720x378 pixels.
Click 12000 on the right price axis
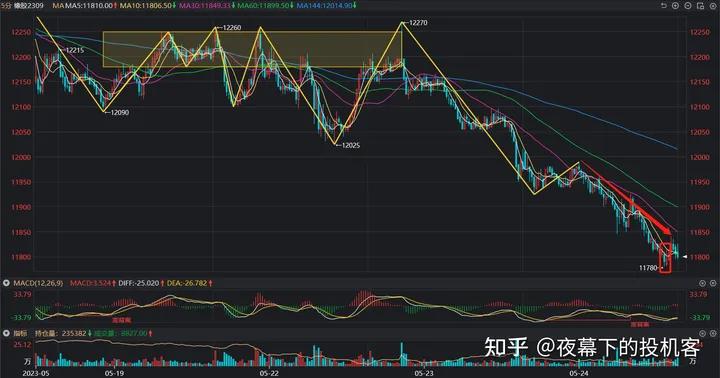pyautogui.click(x=699, y=157)
